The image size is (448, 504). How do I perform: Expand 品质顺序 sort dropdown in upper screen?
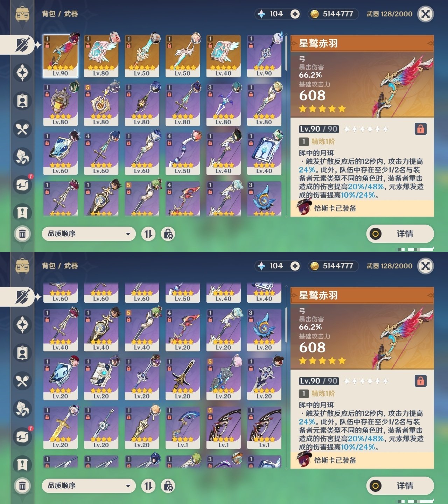coord(89,233)
